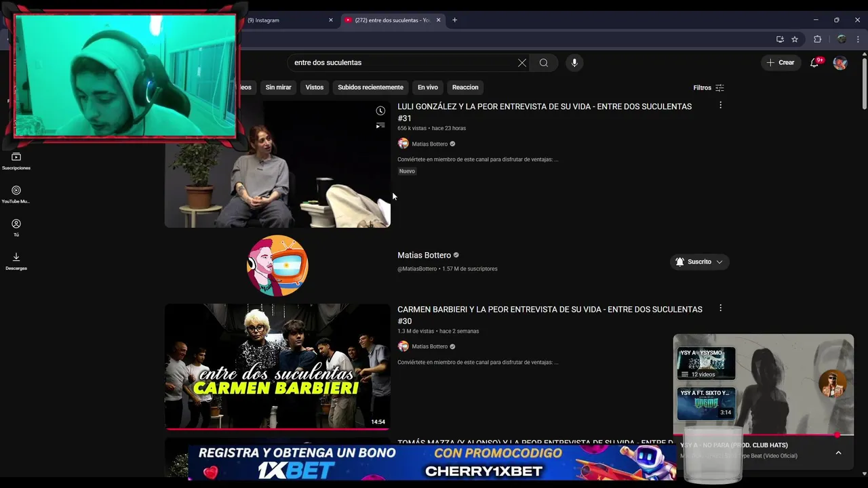Image resolution: width=868 pixels, height=488 pixels.
Task: Open the browser Extensions puzzle icon
Action: pyautogui.click(x=817, y=39)
